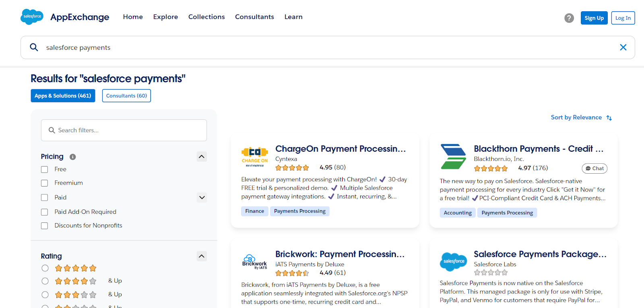Click Salesforce Payments Package empty star rating
The image size is (644, 308).
click(x=491, y=273)
